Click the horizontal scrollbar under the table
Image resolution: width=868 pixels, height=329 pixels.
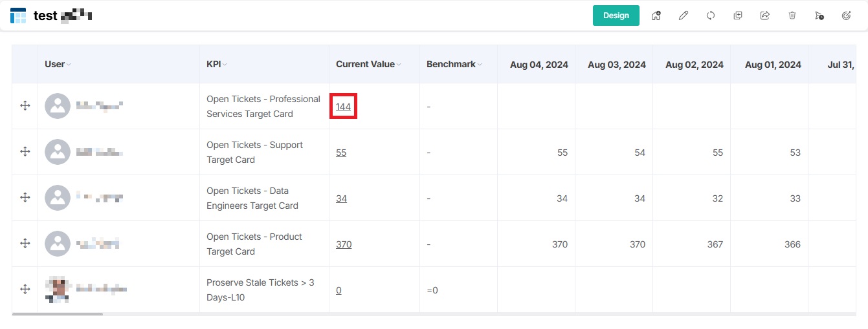click(58, 314)
